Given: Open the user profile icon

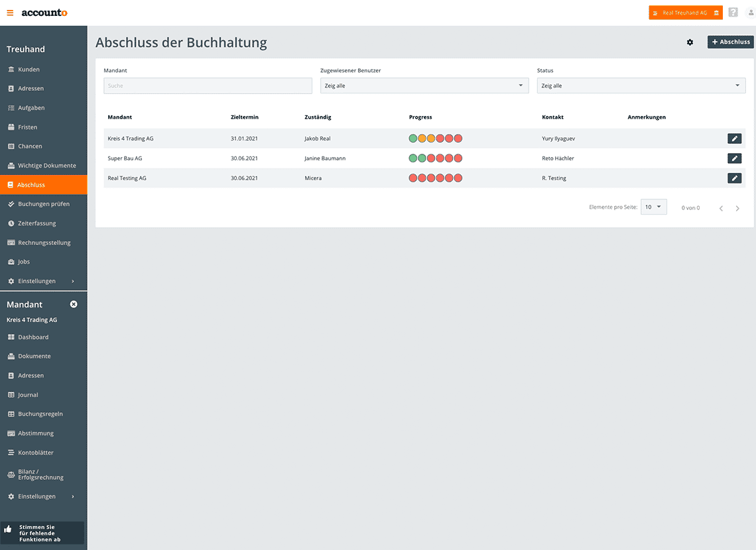Looking at the screenshot, I should [751, 13].
